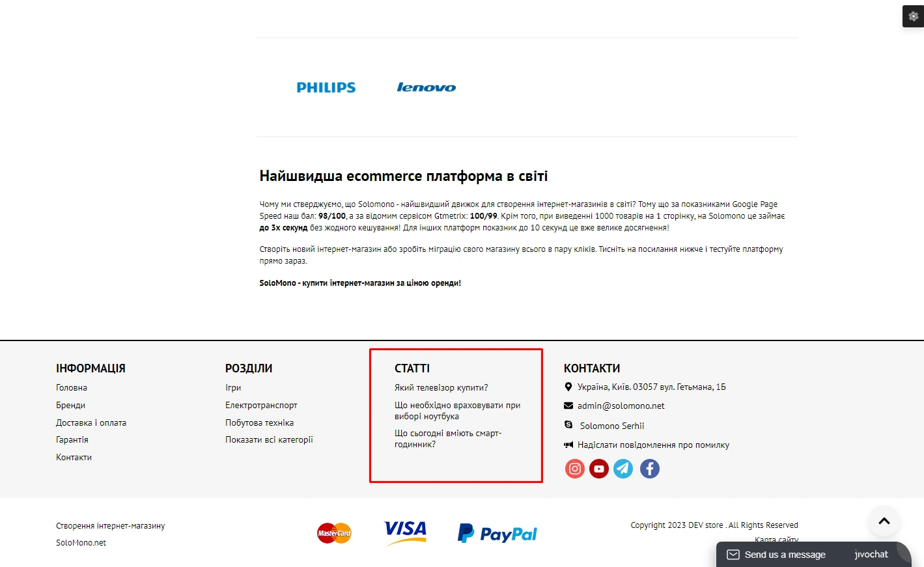Click the scroll-to-top arrow button
Image resolution: width=924 pixels, height=567 pixels.
(884, 521)
